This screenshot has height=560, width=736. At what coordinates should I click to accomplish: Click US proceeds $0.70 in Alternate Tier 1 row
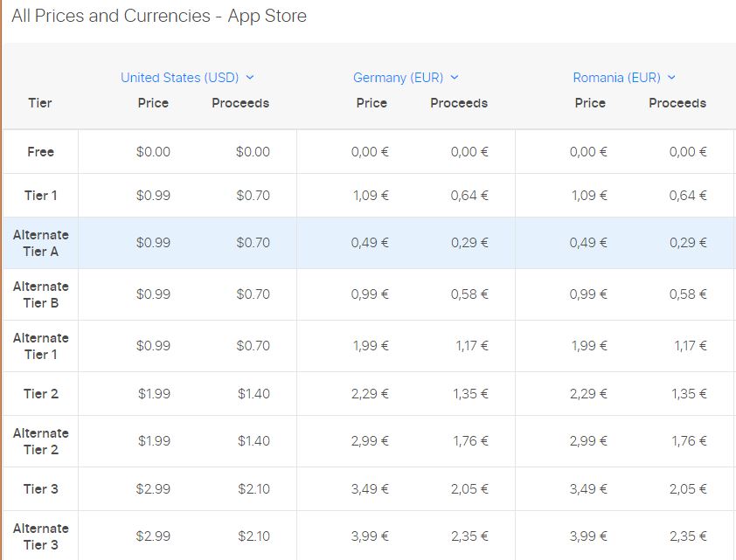[x=253, y=346]
